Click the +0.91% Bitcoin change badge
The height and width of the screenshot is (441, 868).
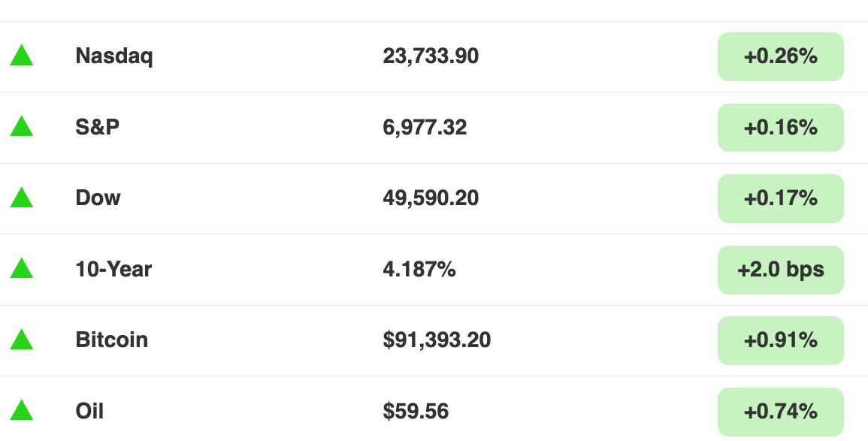tap(781, 340)
